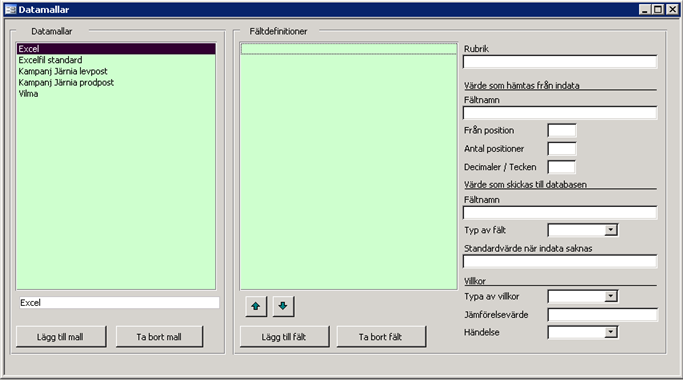
Task: Focus the Standardvärde när indata saknas field
Action: (560, 261)
